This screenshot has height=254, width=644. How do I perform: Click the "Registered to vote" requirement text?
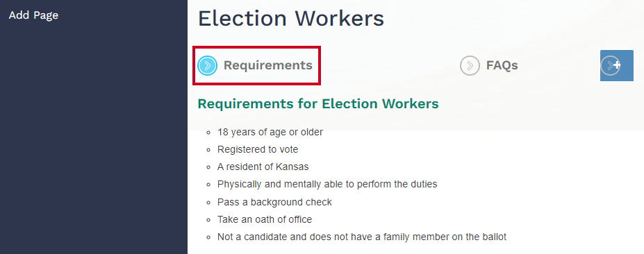(258, 149)
